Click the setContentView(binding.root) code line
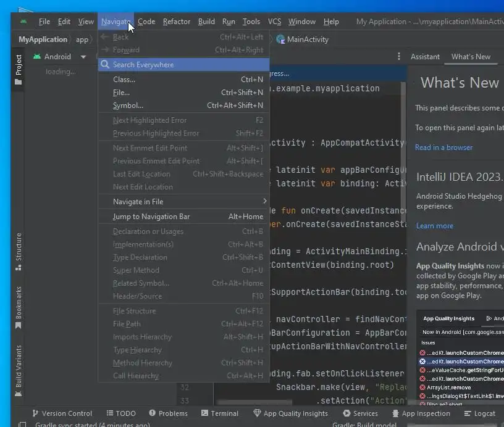 pos(332,265)
